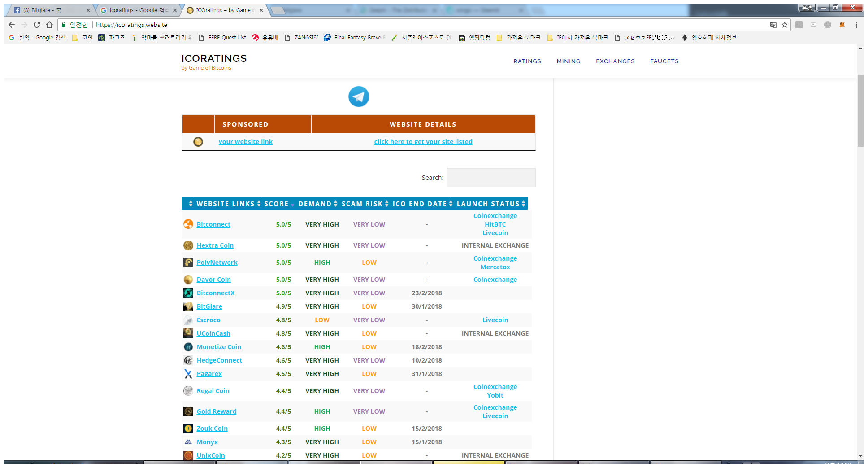
Task: Click the Monyx triangle logo icon
Action: click(188, 442)
